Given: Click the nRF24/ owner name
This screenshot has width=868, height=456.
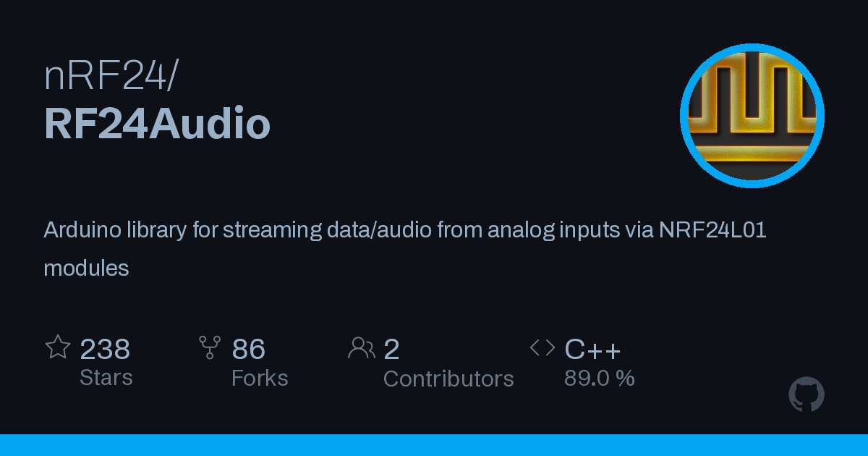Looking at the screenshot, I should (x=110, y=77).
